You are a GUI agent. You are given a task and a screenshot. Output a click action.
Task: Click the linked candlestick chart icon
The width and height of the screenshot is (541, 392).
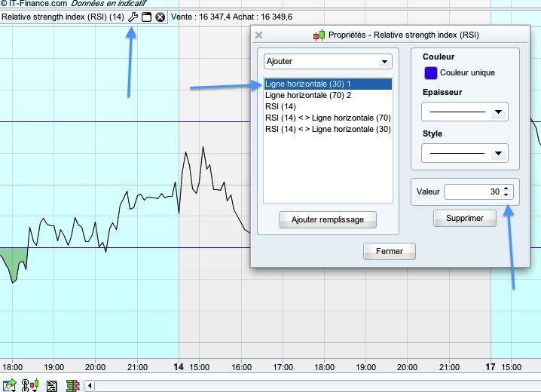point(30,385)
